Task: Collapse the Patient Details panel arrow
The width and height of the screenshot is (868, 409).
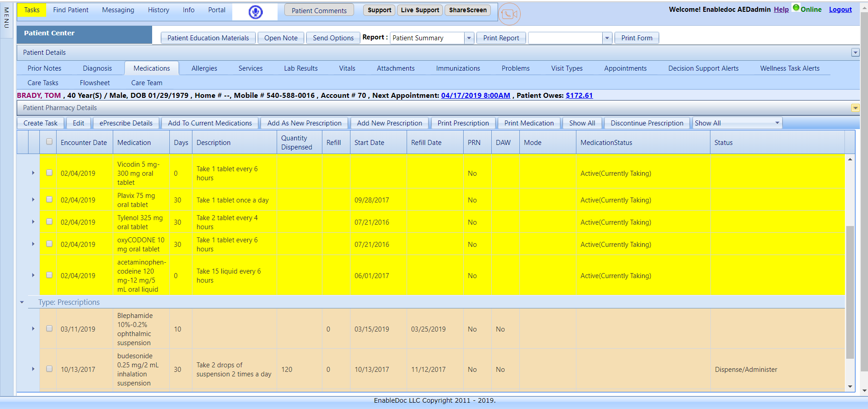Action: (855, 53)
